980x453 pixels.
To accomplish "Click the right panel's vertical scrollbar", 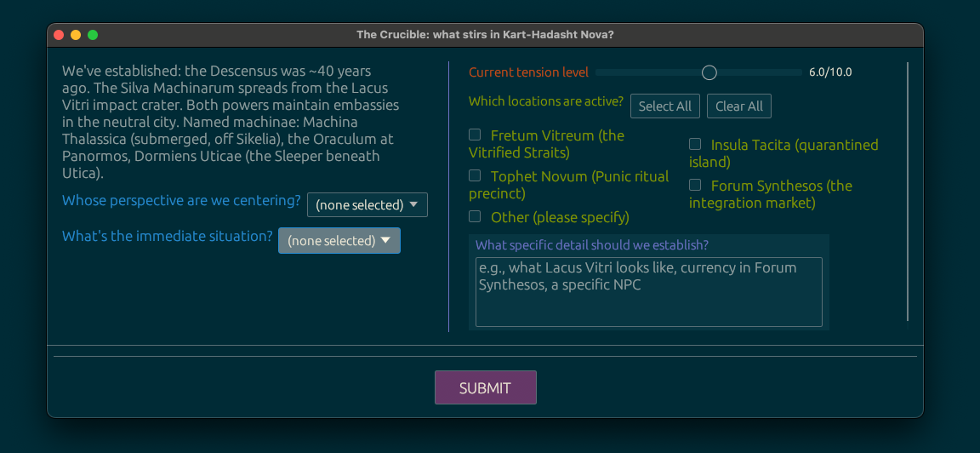I will click(x=908, y=192).
